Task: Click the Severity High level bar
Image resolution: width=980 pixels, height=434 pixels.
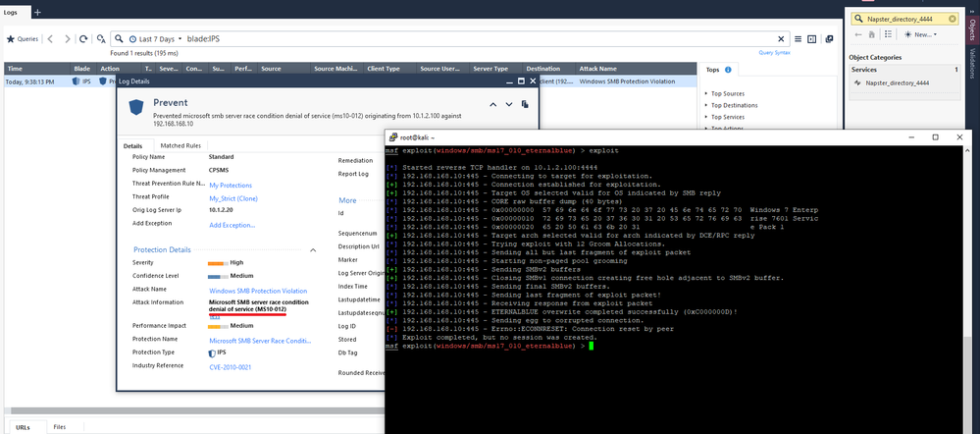Action: coord(218,263)
